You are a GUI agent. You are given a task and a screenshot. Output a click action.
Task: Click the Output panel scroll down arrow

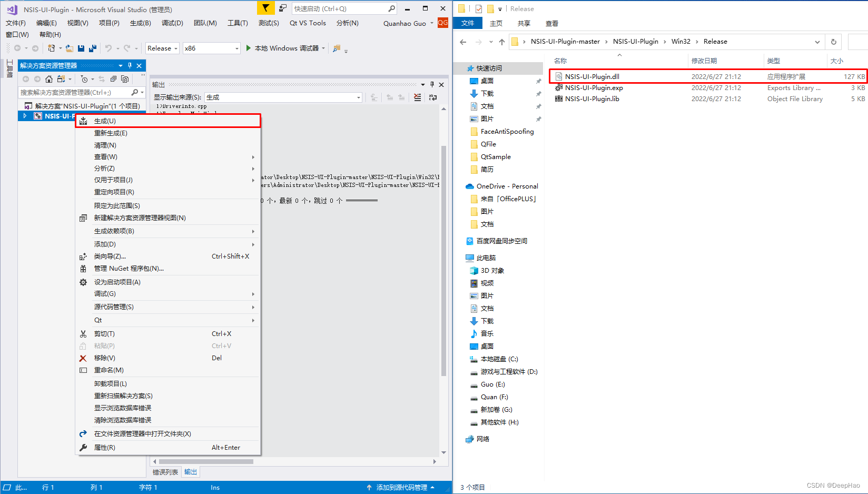(x=443, y=452)
